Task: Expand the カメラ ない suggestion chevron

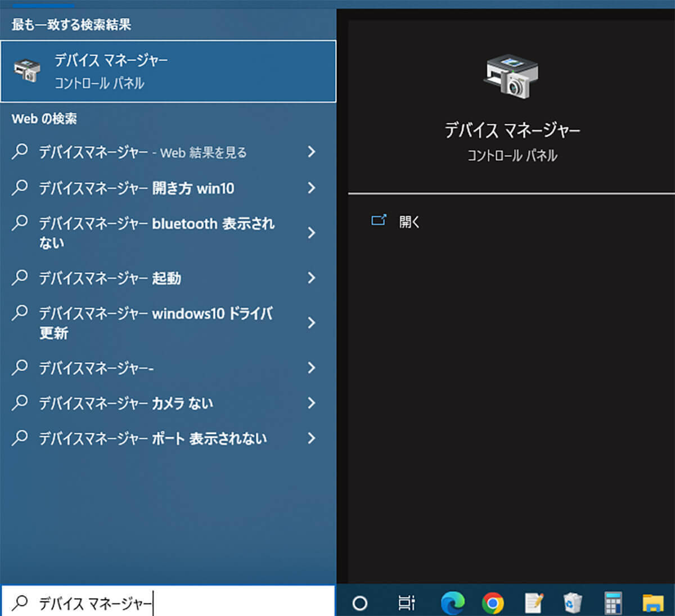Action: click(x=311, y=403)
